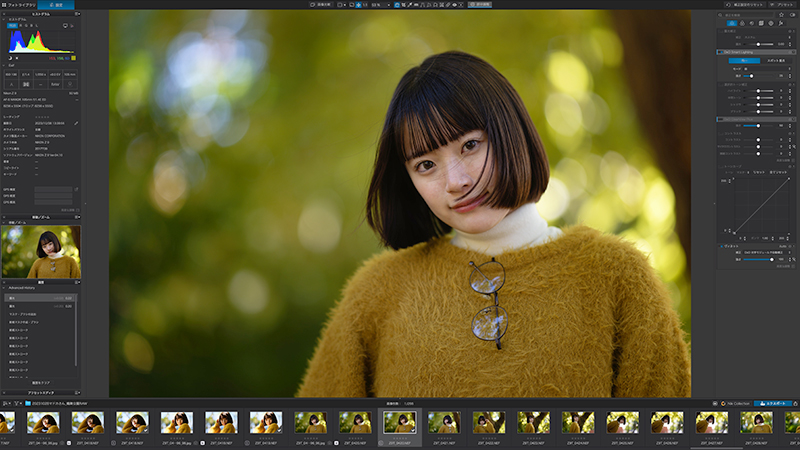The image size is (800, 450).
Task: Collapse the Advanced History section
Action: click(x=4, y=288)
